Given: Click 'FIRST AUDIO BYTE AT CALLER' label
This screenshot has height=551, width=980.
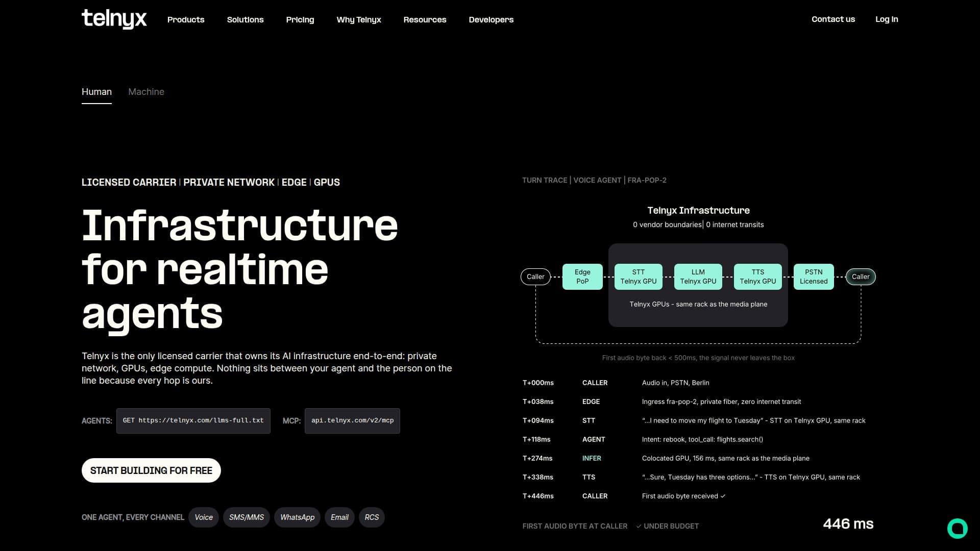Looking at the screenshot, I should point(575,526).
